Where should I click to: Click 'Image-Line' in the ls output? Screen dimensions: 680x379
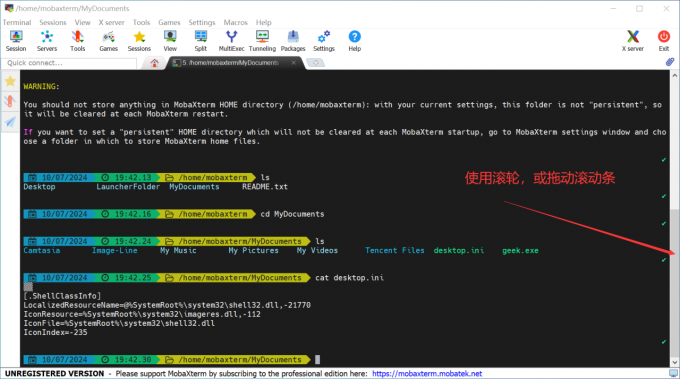tap(114, 251)
